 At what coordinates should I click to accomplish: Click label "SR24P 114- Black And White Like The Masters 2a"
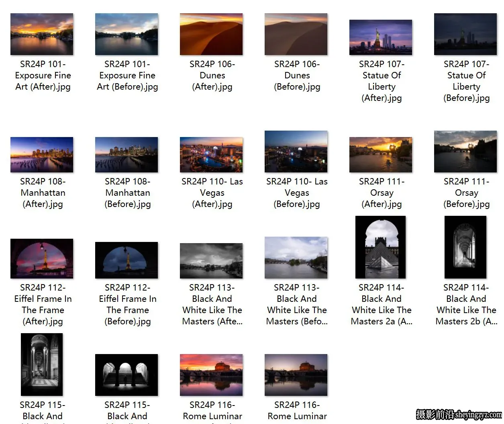(x=382, y=305)
